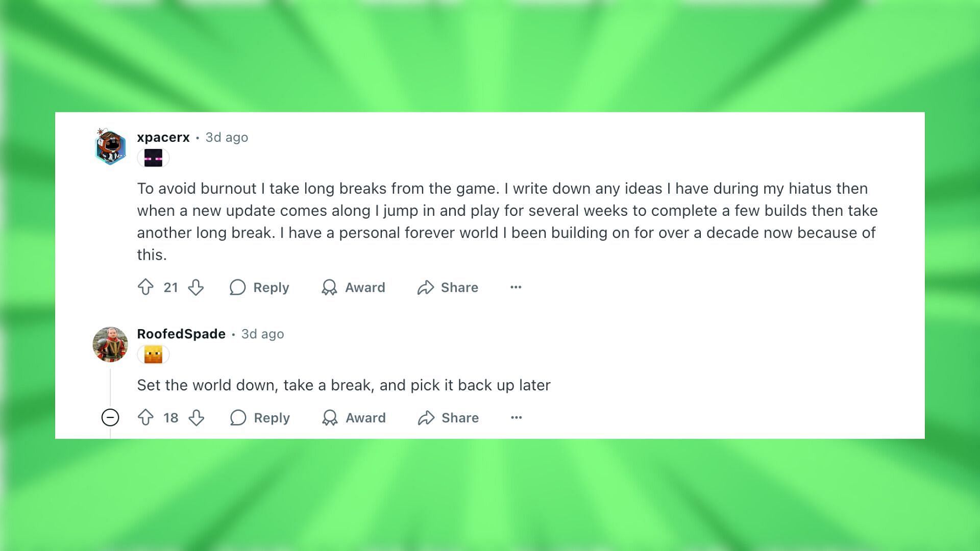This screenshot has width=980, height=551.
Task: Open xpacerx's user profile link
Action: click(x=163, y=137)
